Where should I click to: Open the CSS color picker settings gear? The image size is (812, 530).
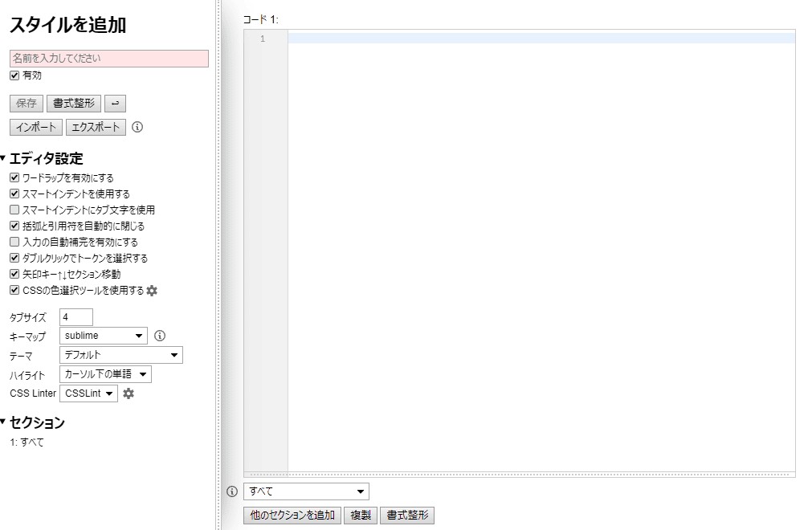(x=152, y=291)
